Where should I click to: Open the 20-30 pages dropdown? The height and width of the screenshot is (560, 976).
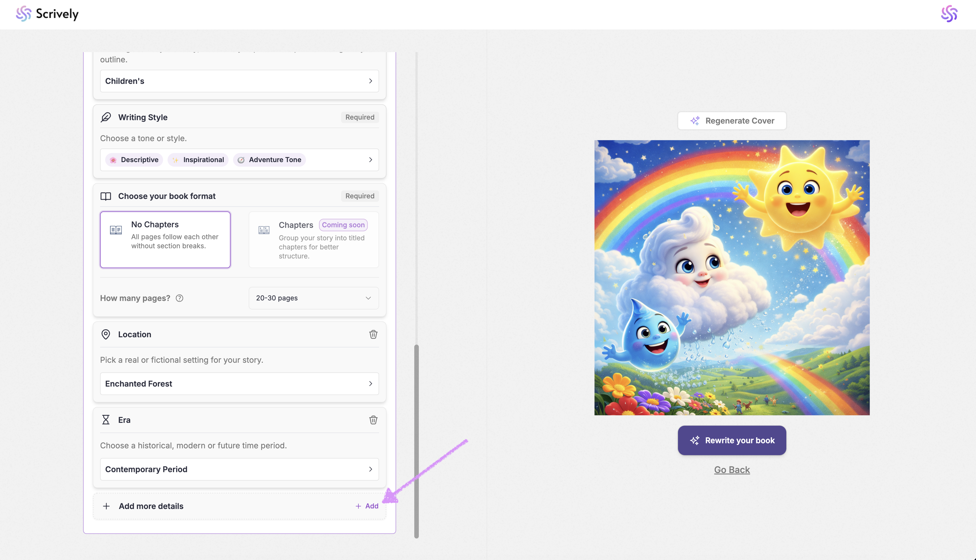pyautogui.click(x=314, y=298)
